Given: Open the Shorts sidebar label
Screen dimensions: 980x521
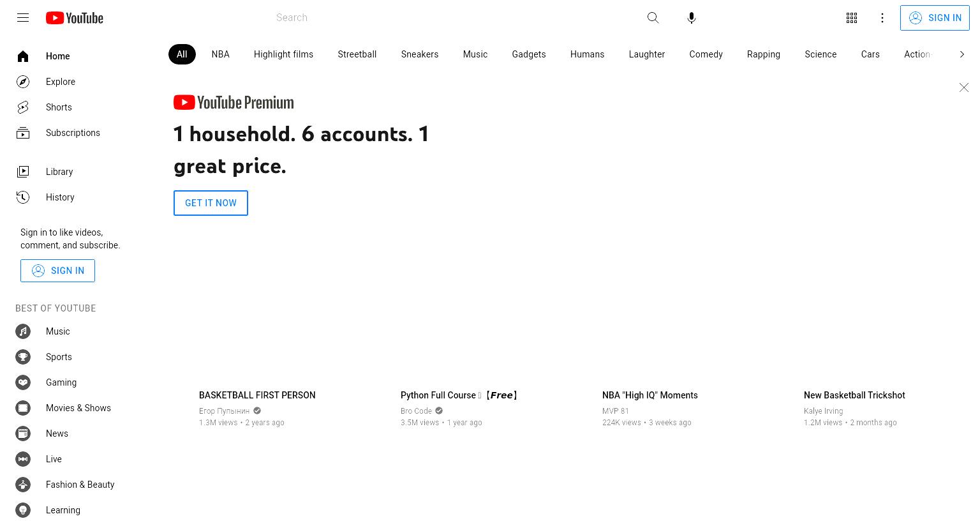Looking at the screenshot, I should click(x=59, y=107).
